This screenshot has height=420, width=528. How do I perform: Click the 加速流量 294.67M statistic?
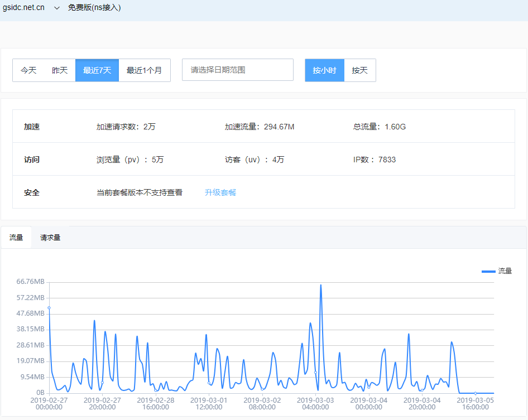[260, 127]
